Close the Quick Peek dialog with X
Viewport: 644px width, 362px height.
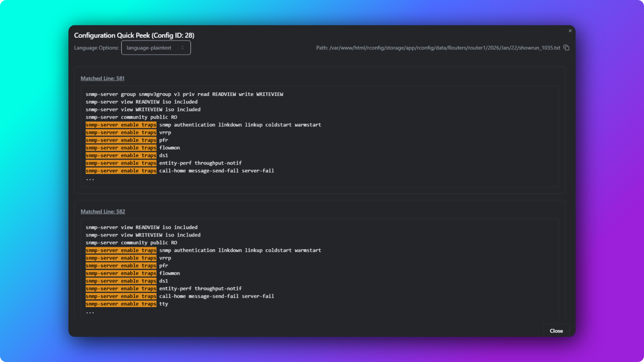[x=570, y=31]
